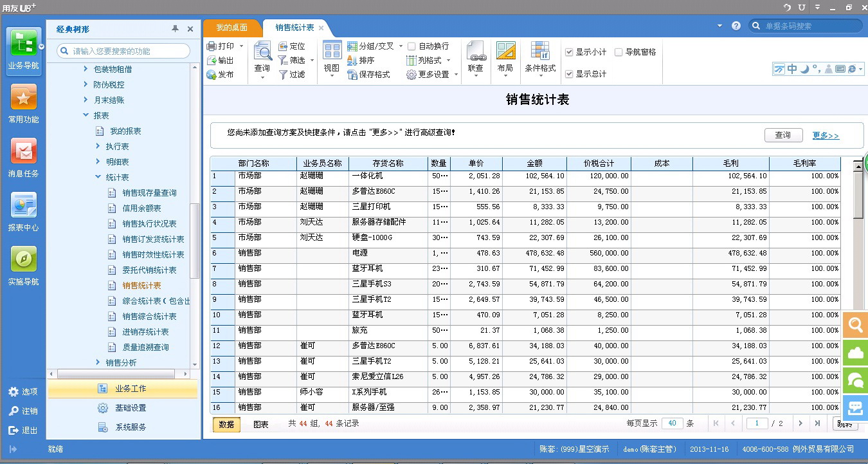Viewport: 868px width, 464px height.
Task: Open 销售现存量查询 report
Action: (149, 192)
